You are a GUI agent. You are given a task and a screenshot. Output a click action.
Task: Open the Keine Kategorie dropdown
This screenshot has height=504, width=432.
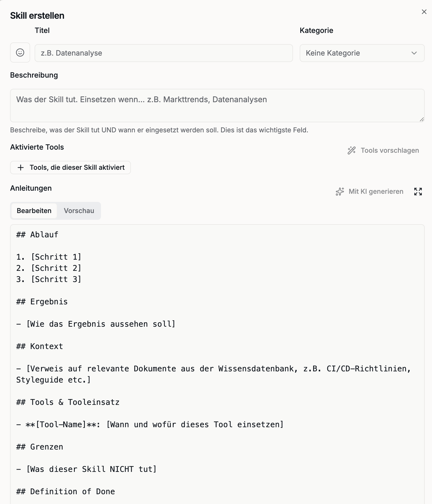pos(362,53)
